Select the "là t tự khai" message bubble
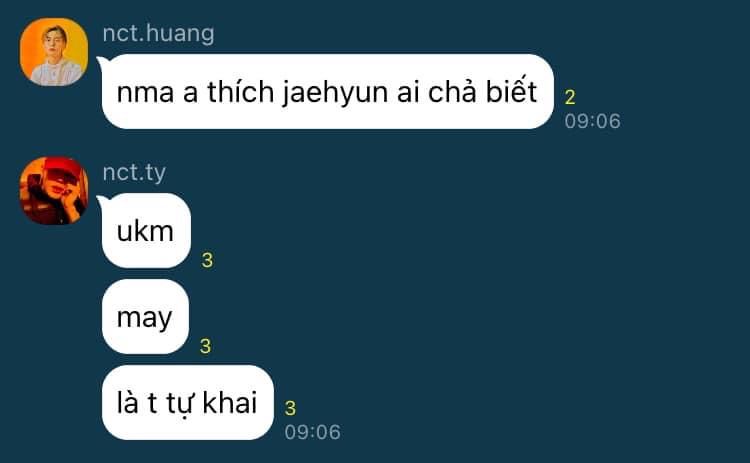Image resolution: width=750 pixels, height=463 pixels. coord(188,402)
